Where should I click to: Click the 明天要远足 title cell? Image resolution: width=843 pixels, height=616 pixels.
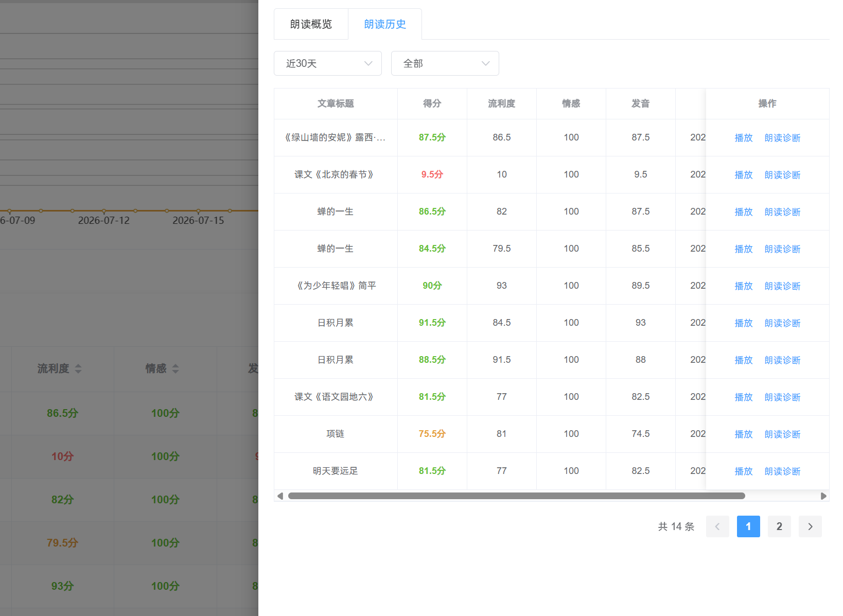pyautogui.click(x=336, y=471)
